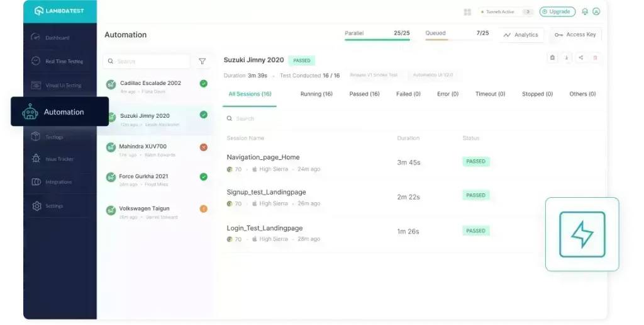Click green check status of Cadillac Escalade 2002
The height and width of the screenshot is (325, 644).
pyautogui.click(x=203, y=84)
